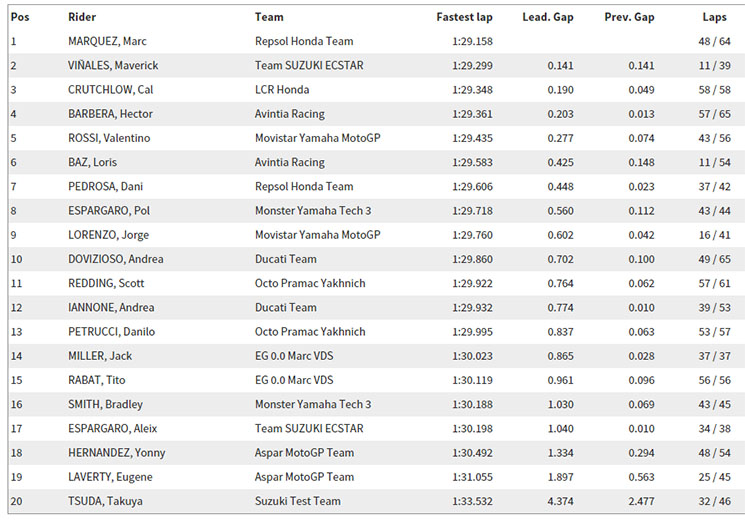Image resolution: width=745 pixels, height=525 pixels.
Task: Select rider VIÑALES, Maverick
Action: click(x=113, y=66)
